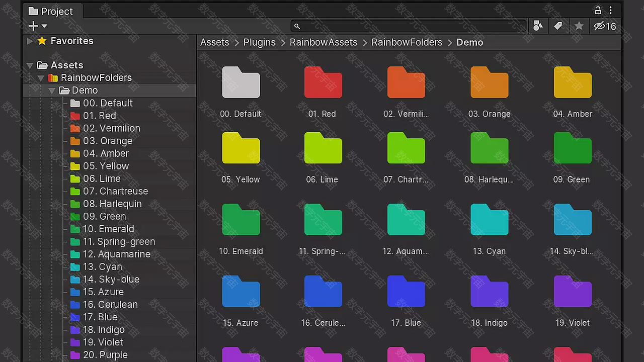Select 09. Green in the tree
644x362 pixels.
coord(105,216)
